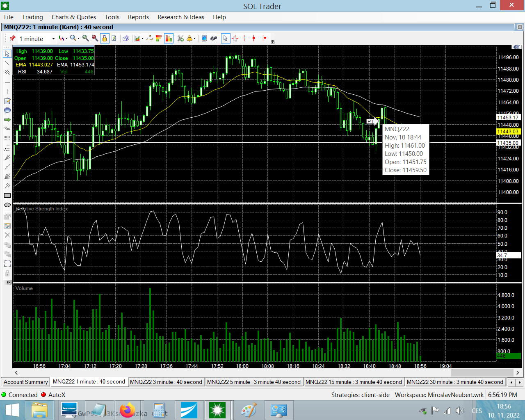525x420 pixels.
Task: Open the Trading menu
Action: tap(32, 17)
